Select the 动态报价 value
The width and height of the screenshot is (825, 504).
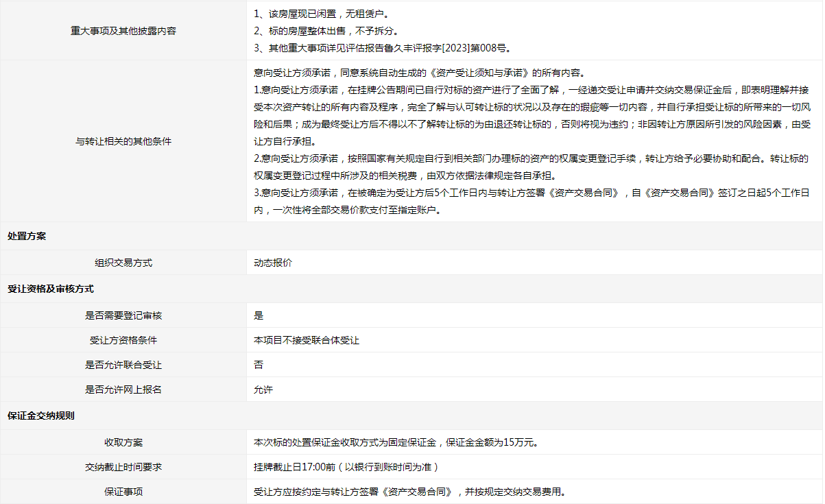tap(272, 263)
